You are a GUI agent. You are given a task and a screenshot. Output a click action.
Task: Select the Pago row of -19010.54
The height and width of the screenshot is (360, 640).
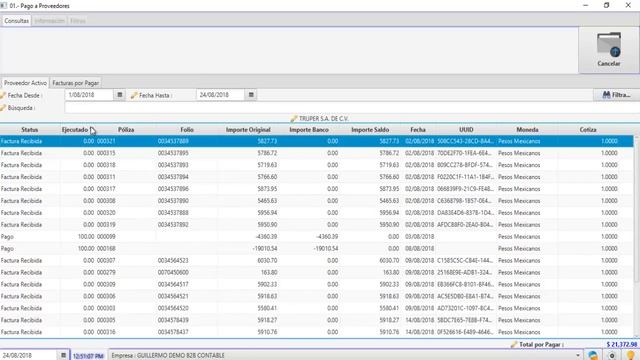click(x=317, y=249)
